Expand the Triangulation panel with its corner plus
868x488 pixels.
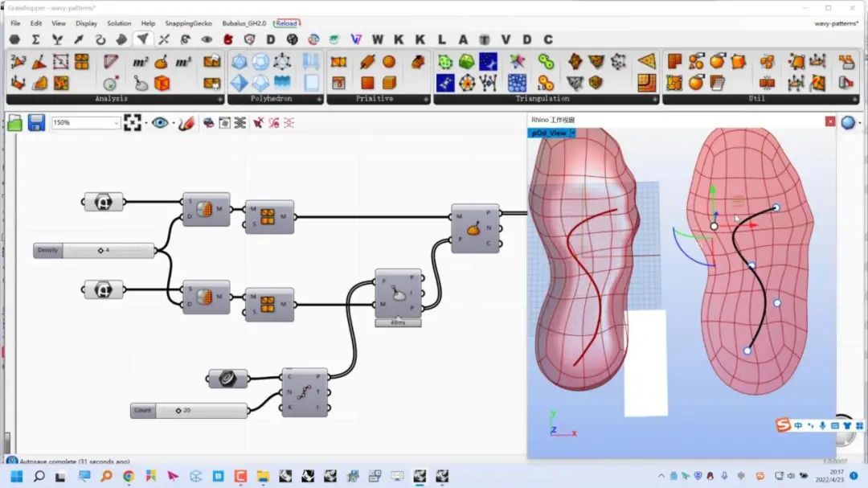[x=655, y=99]
